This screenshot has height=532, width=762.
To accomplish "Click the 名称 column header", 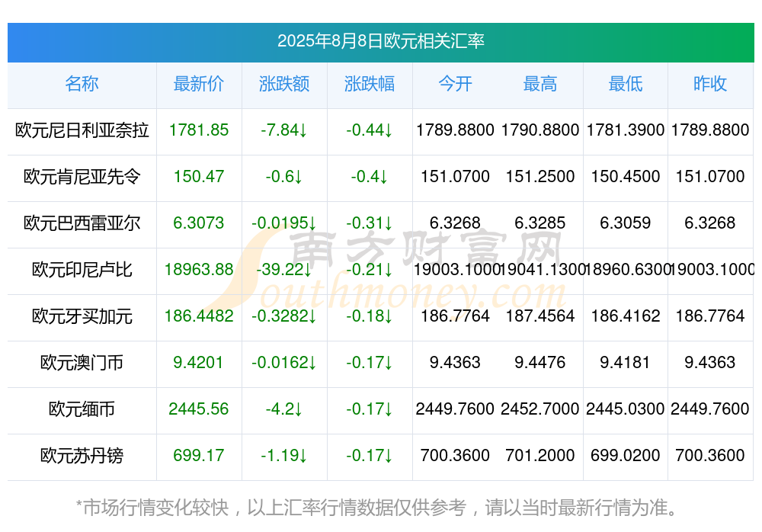I will click(x=82, y=84).
